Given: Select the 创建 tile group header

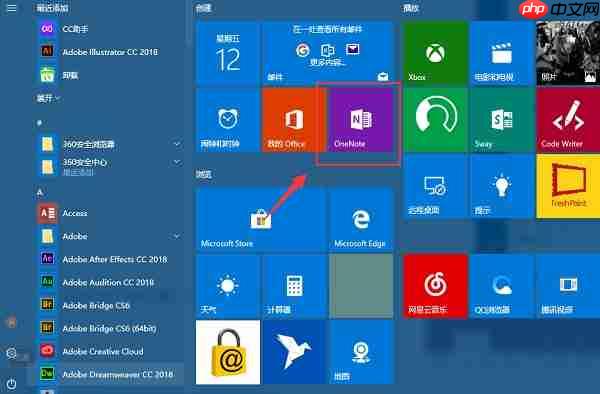Looking at the screenshot, I should (204, 8).
